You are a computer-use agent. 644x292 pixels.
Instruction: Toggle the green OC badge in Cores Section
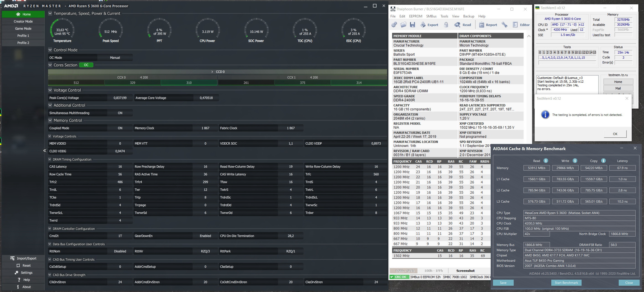pyautogui.click(x=86, y=65)
